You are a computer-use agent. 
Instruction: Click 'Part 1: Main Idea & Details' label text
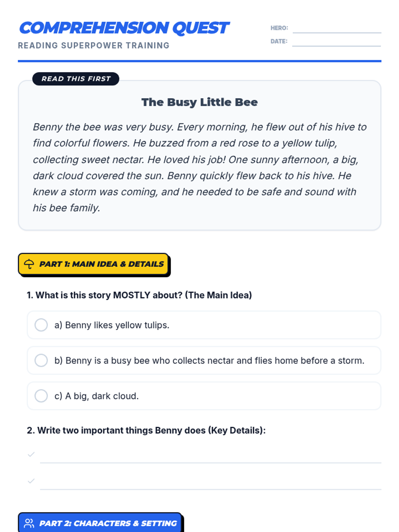coord(101,264)
